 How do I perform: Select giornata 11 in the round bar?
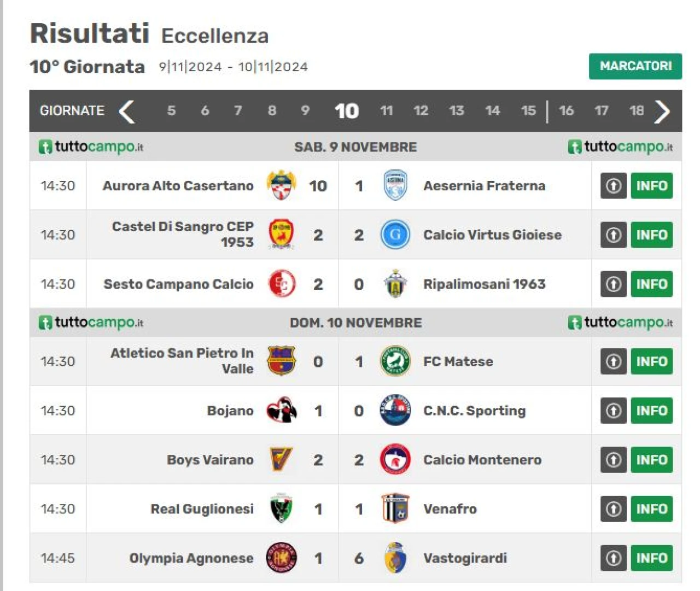(x=387, y=111)
